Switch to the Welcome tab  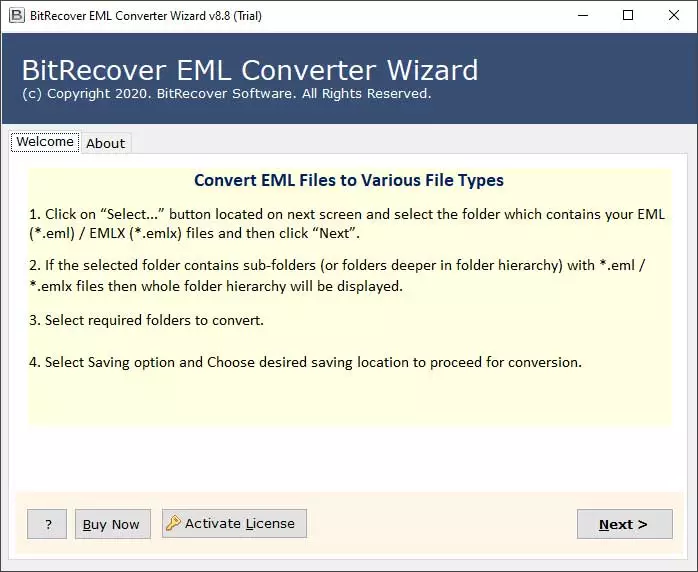(45, 142)
